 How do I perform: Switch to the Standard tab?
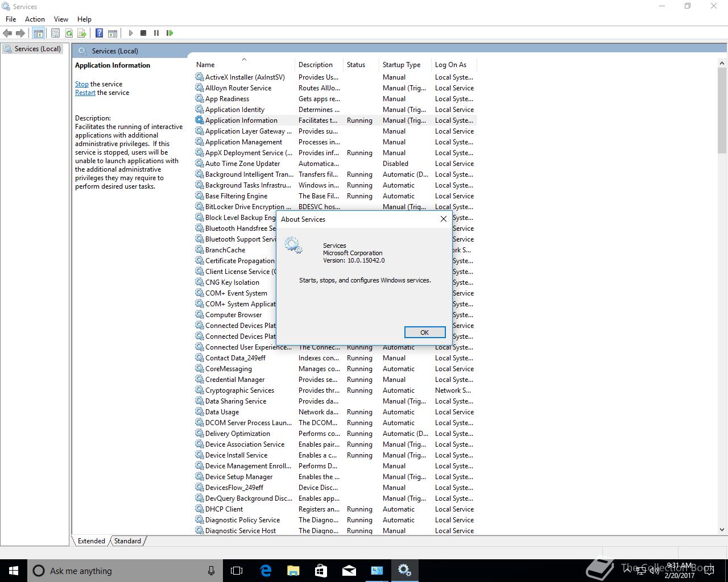point(127,541)
